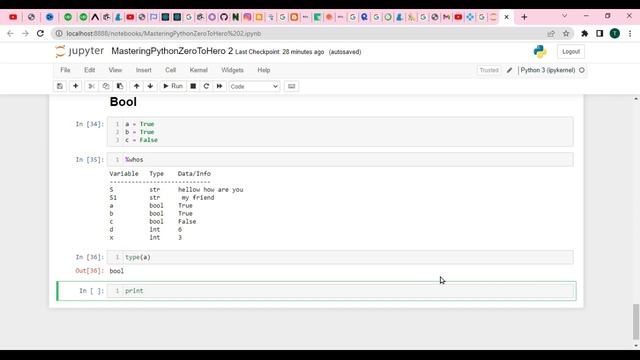Image resolution: width=640 pixels, height=360 pixels.
Task: Switch to the Gmail tab
Action: [447, 17]
